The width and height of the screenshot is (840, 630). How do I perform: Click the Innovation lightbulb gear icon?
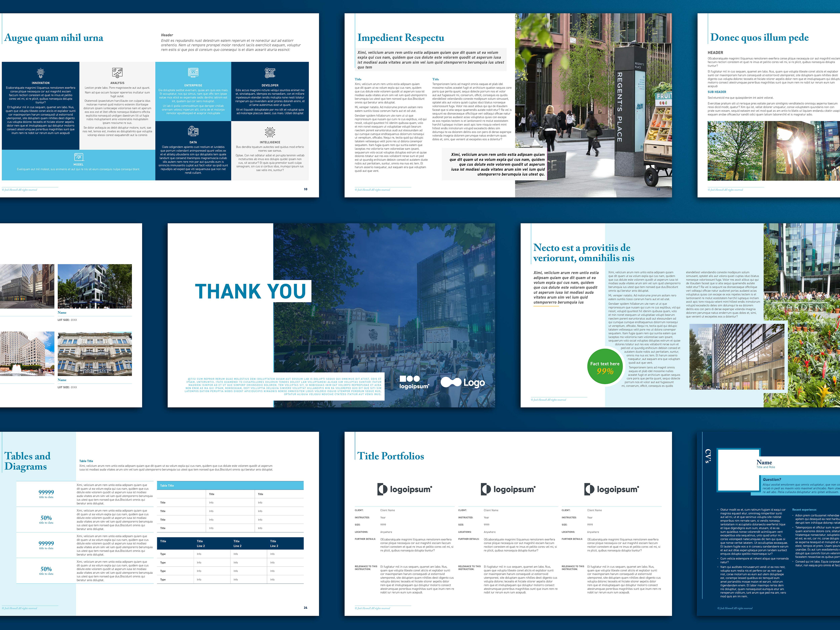point(41,73)
